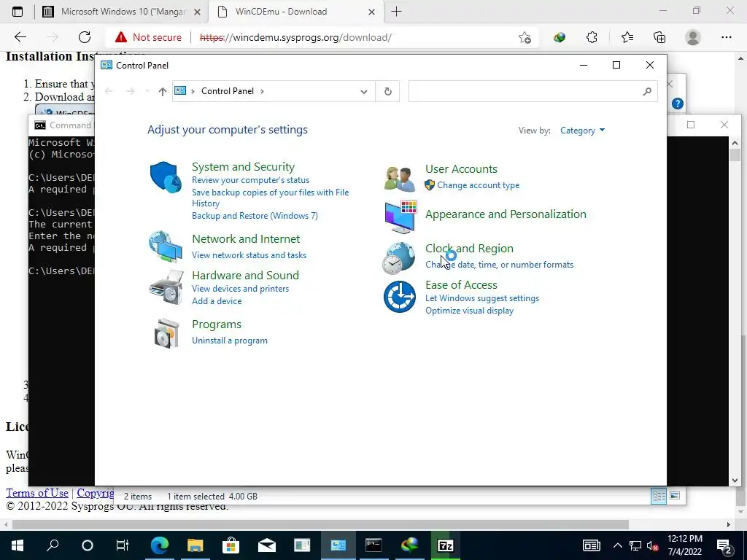This screenshot has width=747, height=560.
Task: Open the Edge extensions puzzle icon
Action: tap(592, 37)
